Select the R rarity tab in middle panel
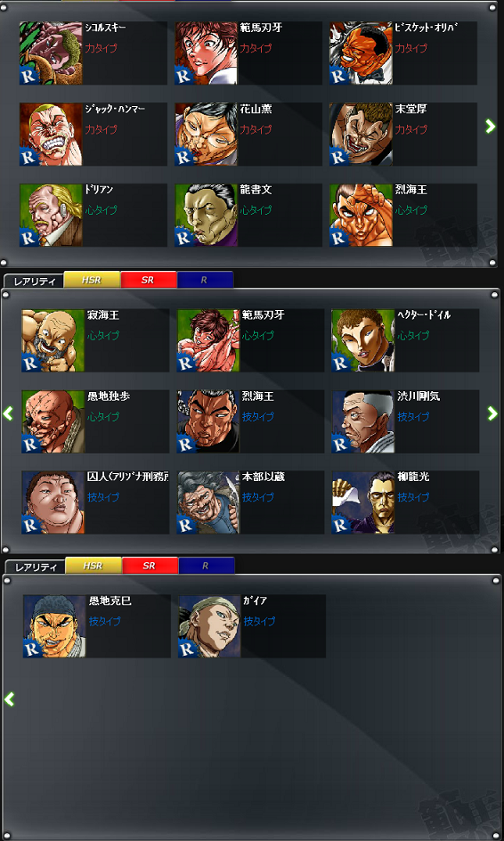 click(205, 280)
